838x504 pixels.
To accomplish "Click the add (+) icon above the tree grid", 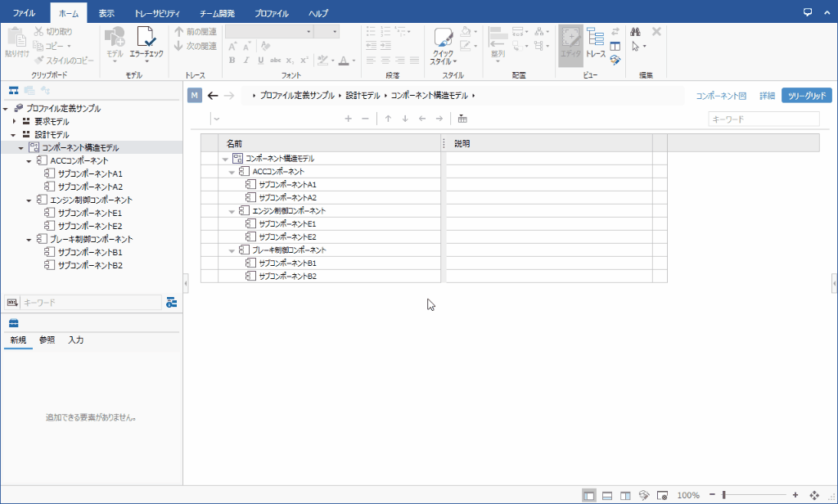I will click(349, 119).
